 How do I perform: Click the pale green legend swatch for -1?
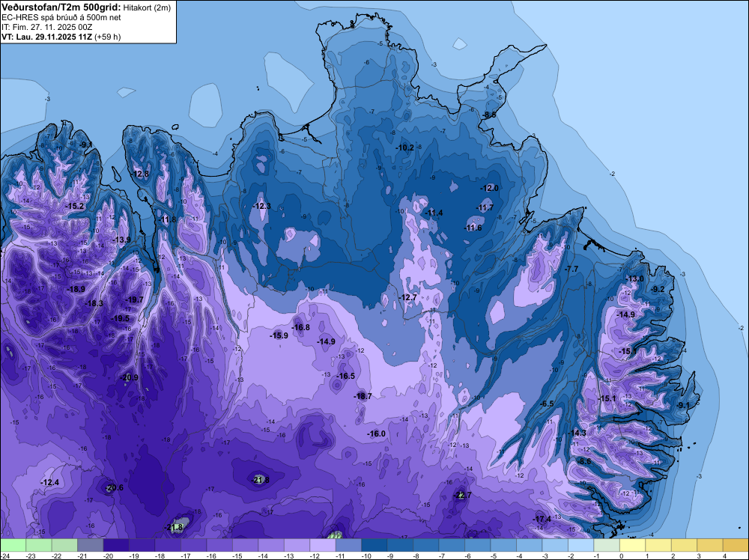606,545
